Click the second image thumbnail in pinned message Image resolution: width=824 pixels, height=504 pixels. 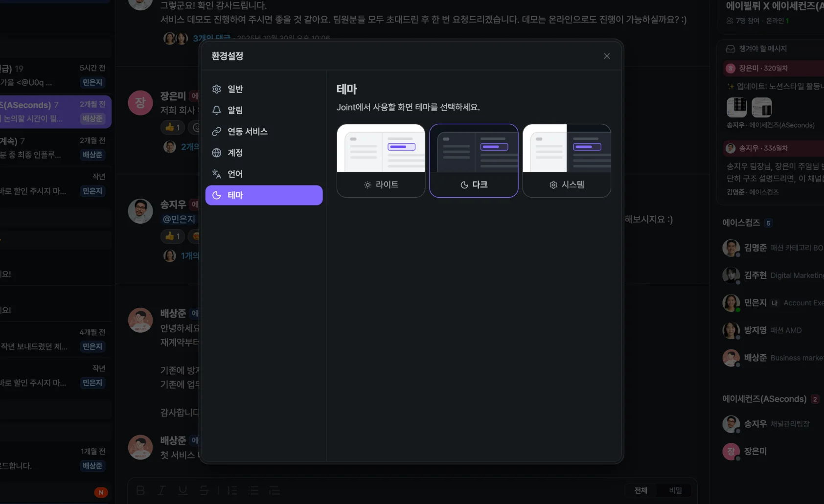761,107
